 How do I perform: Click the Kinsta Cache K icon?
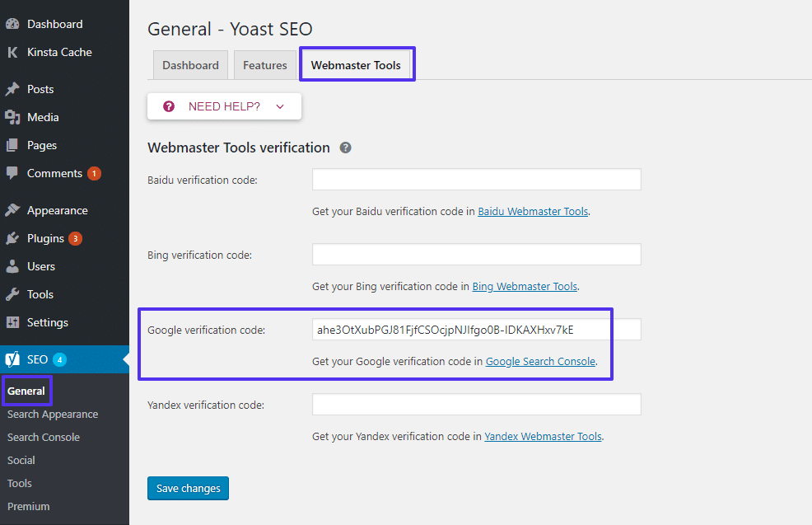coord(12,52)
